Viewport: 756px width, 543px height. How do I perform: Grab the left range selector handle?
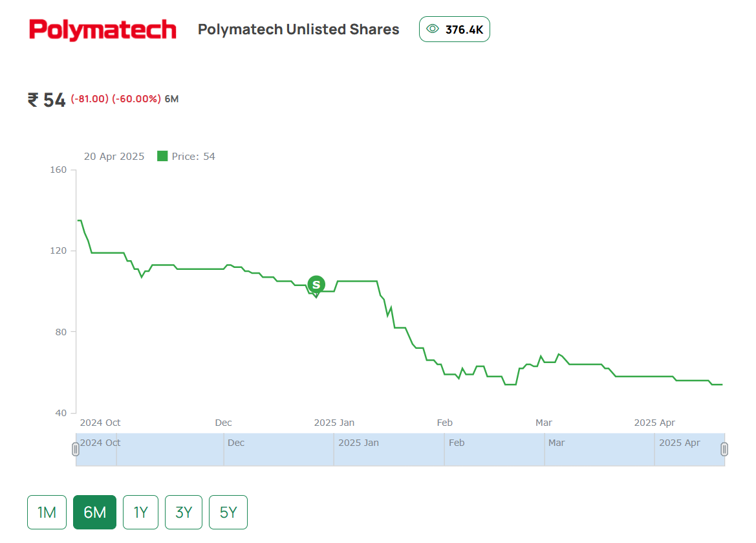(x=76, y=449)
